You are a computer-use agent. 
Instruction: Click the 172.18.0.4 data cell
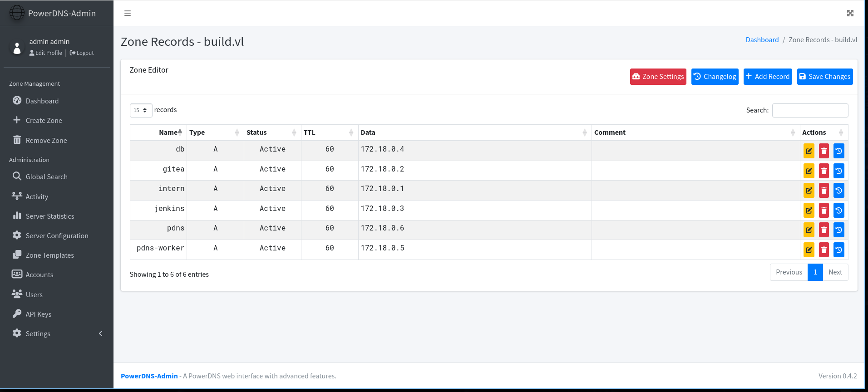pyautogui.click(x=475, y=151)
